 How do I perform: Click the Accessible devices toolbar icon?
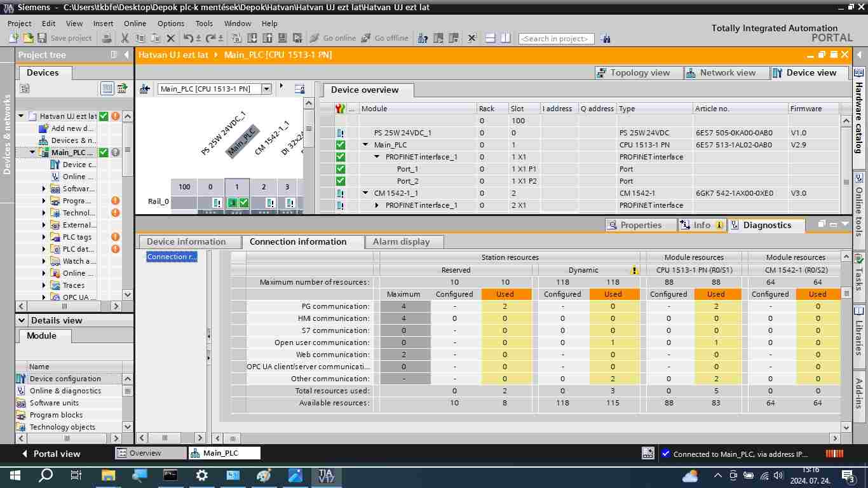423,38
